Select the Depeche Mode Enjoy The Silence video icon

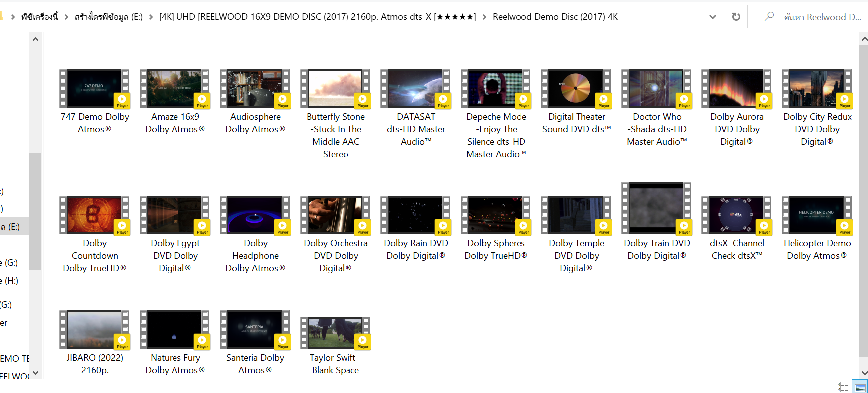(496, 89)
